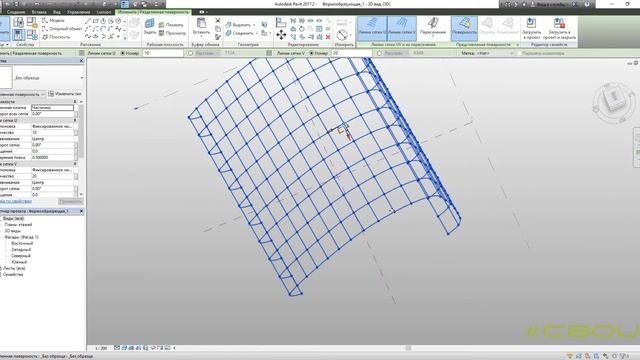Image resolution: width=640 pixels, height=360 pixels.
Task: Open the properties help link
Action: [16, 201]
